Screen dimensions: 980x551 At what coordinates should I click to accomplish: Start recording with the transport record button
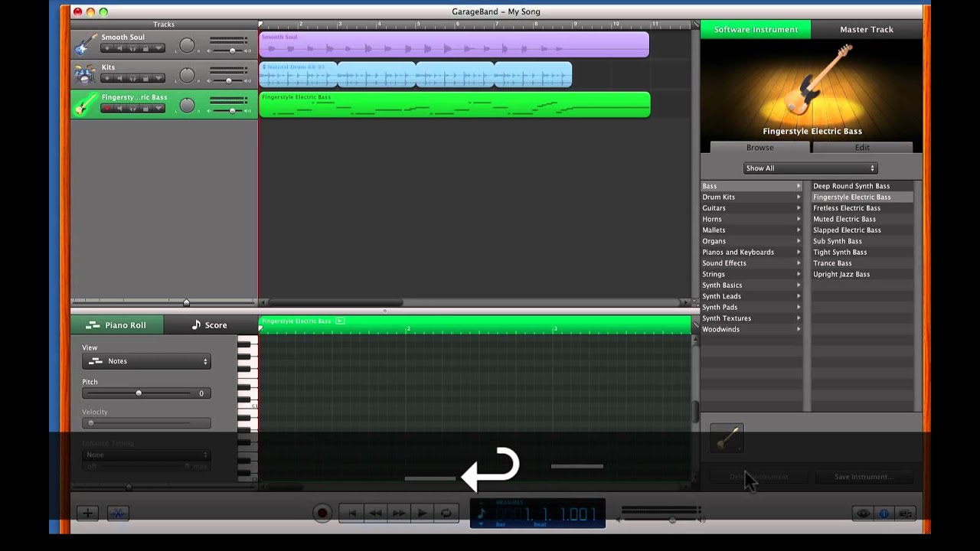tap(322, 514)
